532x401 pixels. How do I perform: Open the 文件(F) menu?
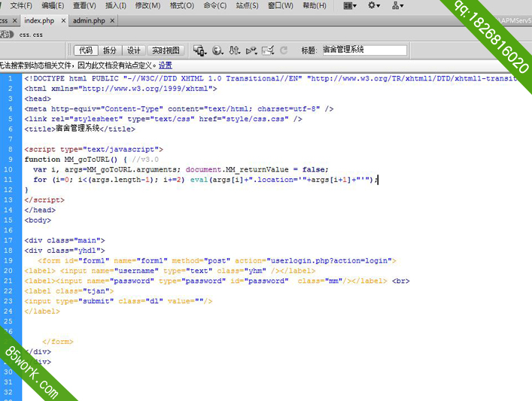tap(21, 6)
